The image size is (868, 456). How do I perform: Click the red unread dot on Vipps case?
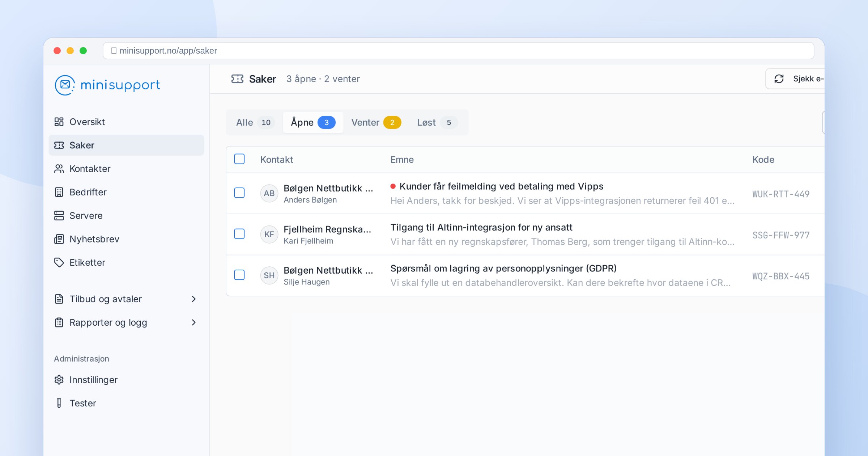(x=393, y=186)
